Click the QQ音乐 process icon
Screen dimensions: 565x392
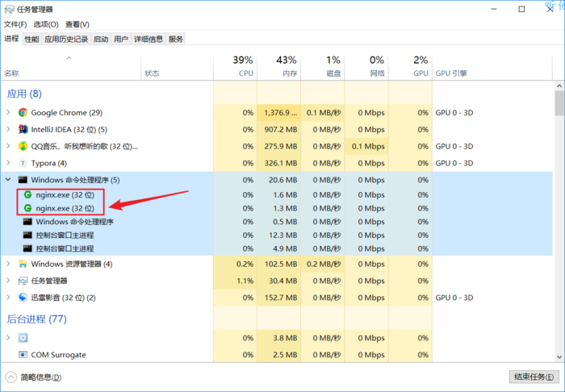[x=23, y=147]
